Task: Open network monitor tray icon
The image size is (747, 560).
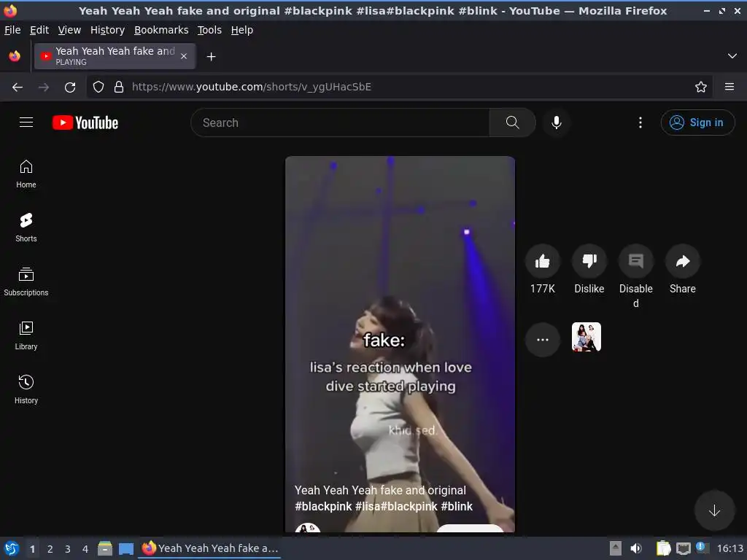Action: pyautogui.click(x=683, y=548)
